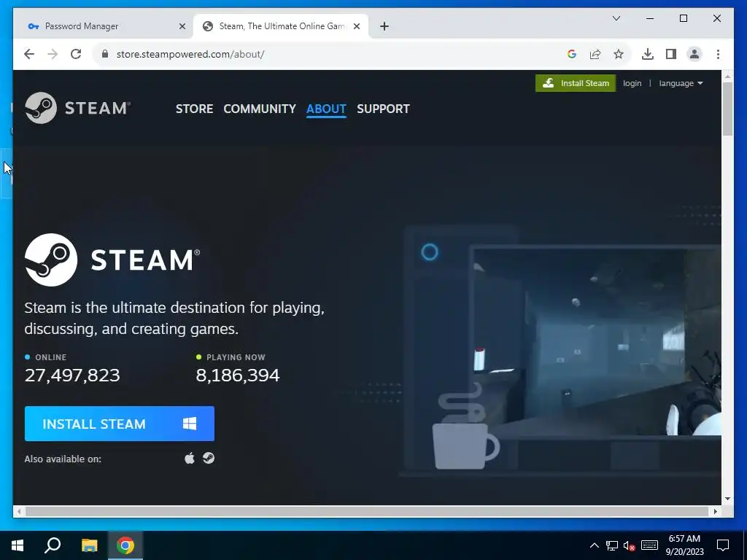
Task: Open the notification center icon
Action: click(x=723, y=545)
